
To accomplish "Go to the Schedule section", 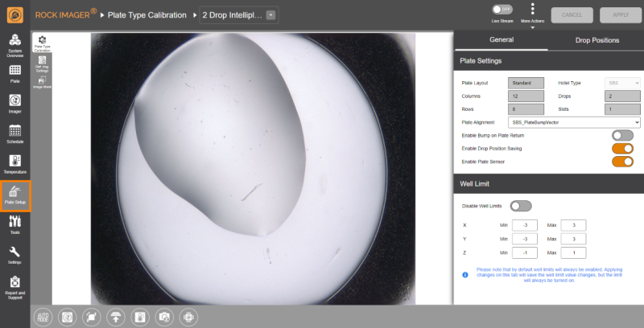I will 14,133.
